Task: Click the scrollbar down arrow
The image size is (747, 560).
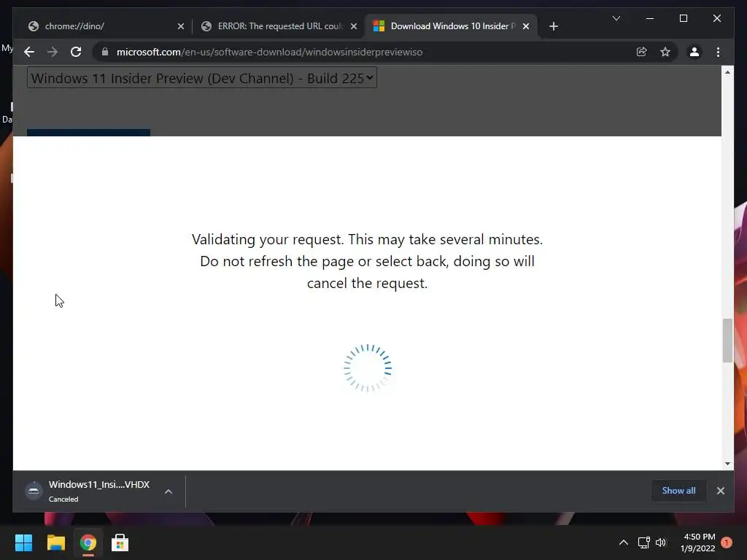Action: pos(727,463)
